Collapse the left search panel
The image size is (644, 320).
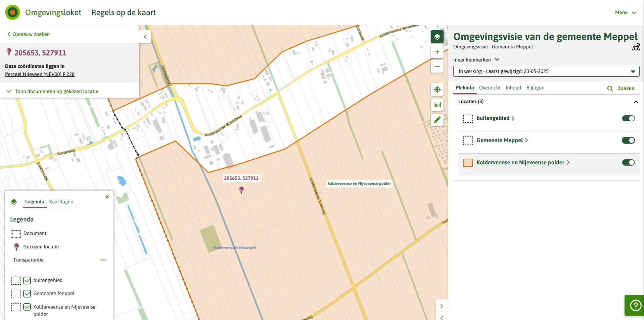click(145, 37)
